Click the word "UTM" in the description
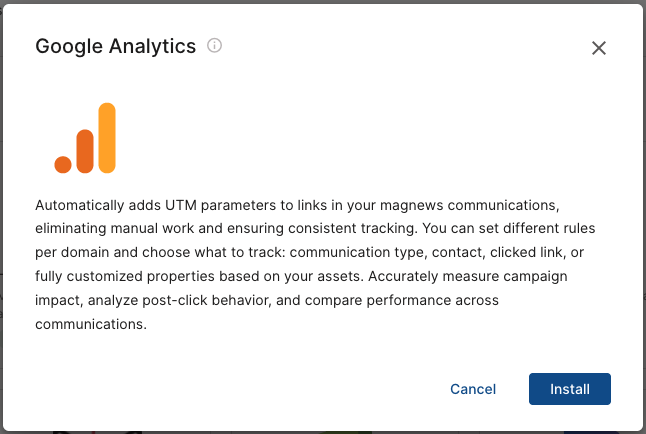 (181, 205)
